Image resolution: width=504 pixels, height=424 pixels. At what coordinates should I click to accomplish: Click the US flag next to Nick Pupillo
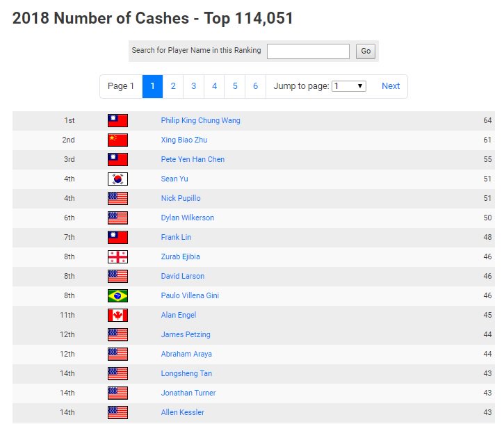[x=117, y=198]
